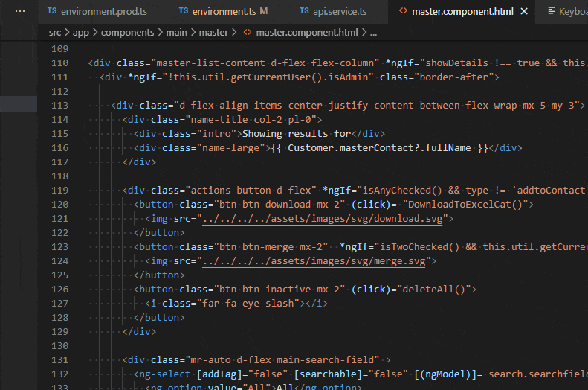588x390 pixels.
Task: Click line number 113 in gutter
Action: tap(59, 106)
